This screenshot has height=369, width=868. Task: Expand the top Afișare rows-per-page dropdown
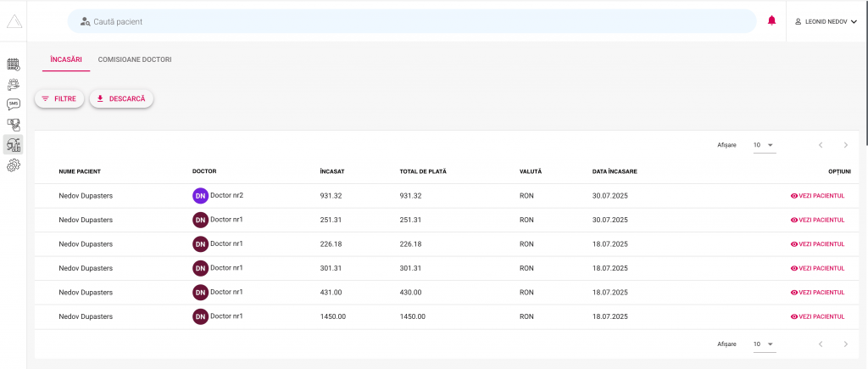[x=764, y=145]
